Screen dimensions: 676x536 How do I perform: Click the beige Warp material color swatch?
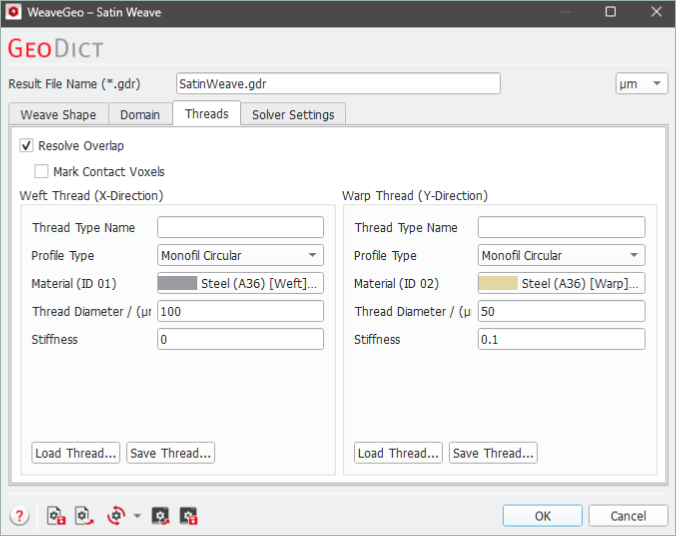(x=498, y=283)
